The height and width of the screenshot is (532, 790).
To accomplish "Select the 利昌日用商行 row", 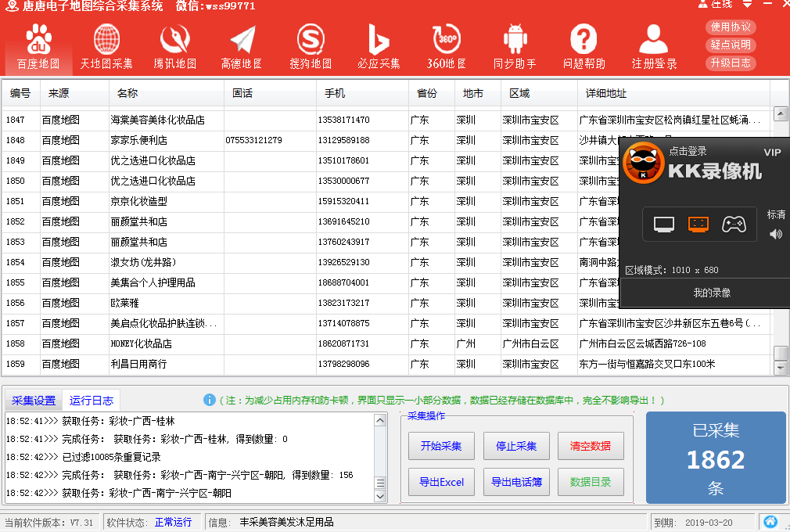I will click(386, 364).
